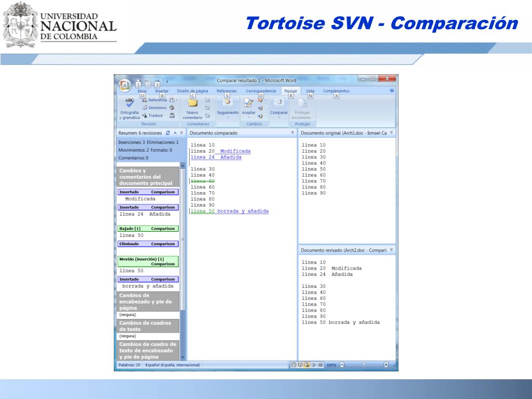Customize Quick Access Toolbar dropdown arrow

pyautogui.click(x=167, y=82)
